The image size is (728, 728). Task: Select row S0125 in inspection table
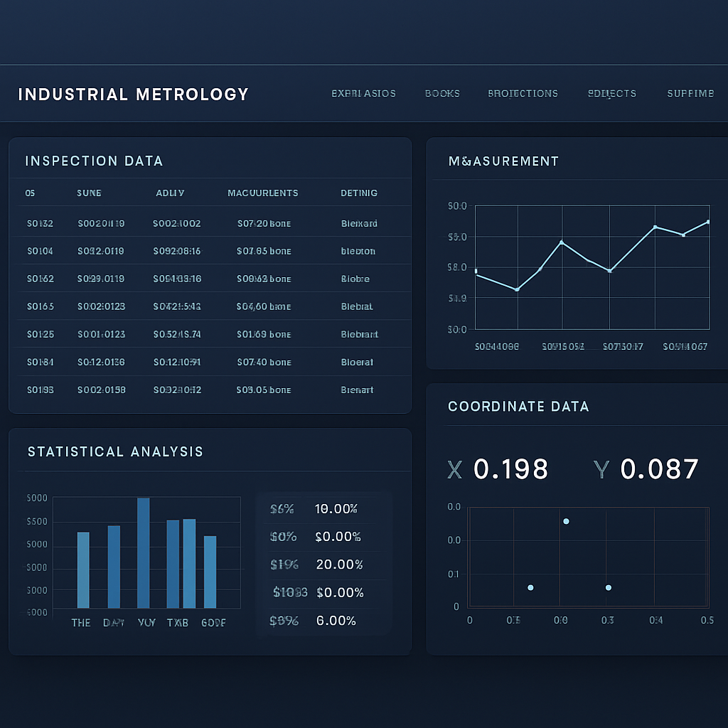click(214, 334)
